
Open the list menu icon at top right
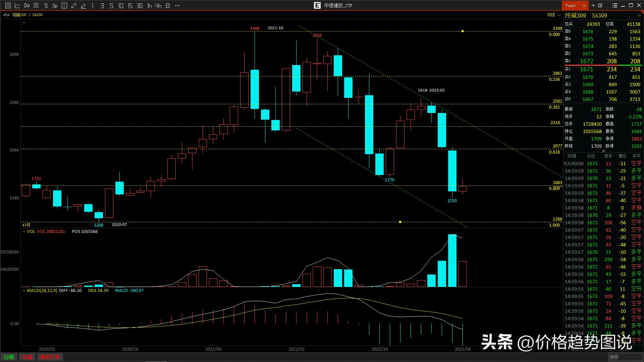click(614, 5)
